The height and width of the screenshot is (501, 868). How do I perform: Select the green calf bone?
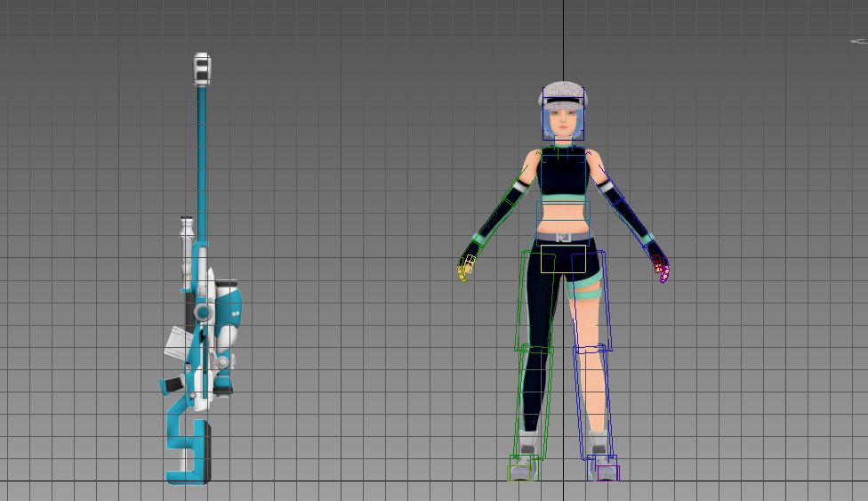tap(534, 400)
